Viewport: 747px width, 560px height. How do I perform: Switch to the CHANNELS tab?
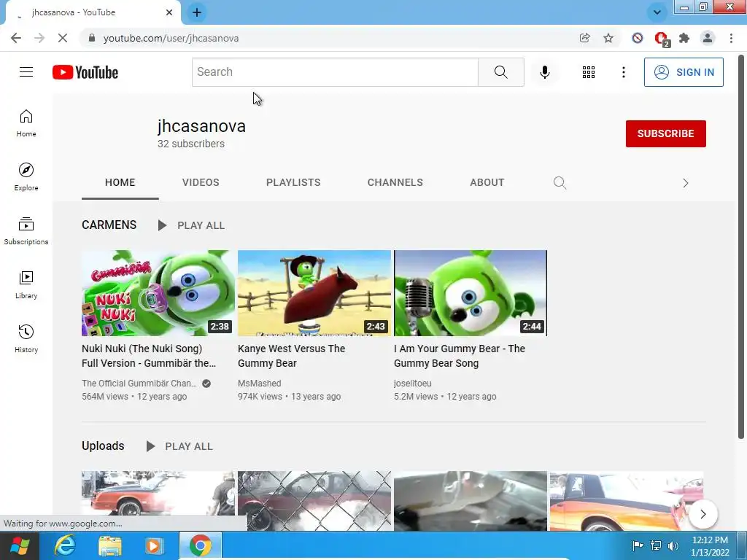click(x=395, y=182)
